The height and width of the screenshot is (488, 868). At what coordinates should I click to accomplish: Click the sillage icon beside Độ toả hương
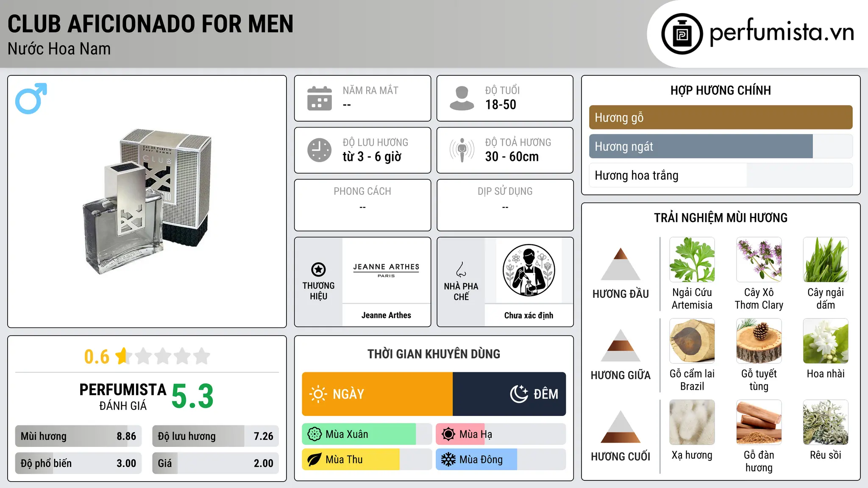click(462, 150)
